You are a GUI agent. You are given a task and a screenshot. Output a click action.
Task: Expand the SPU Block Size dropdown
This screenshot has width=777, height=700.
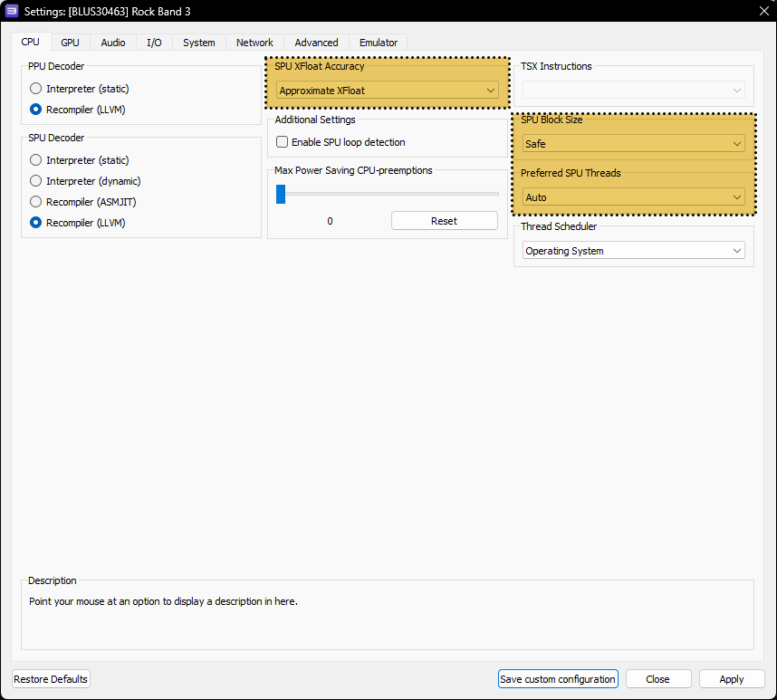click(633, 144)
